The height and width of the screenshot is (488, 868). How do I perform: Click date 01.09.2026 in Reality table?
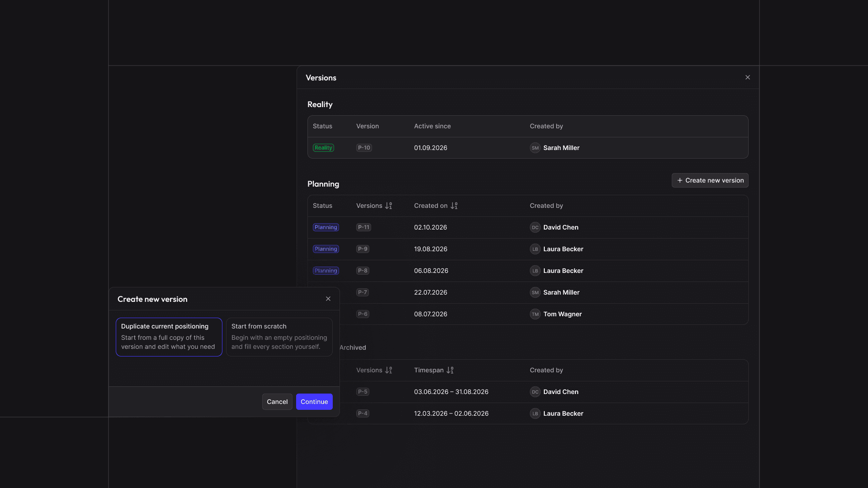pos(430,148)
